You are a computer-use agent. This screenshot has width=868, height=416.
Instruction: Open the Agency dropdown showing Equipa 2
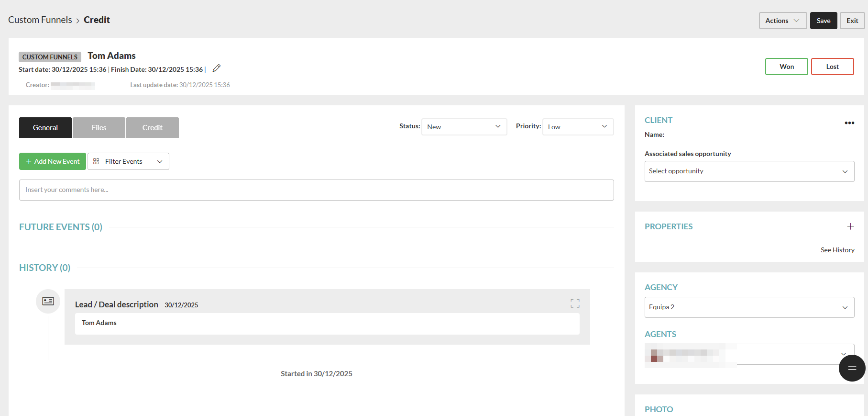tap(749, 307)
